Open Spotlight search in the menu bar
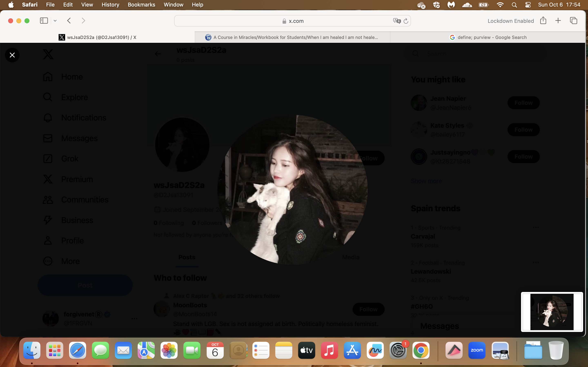Viewport: 588px width, 367px height. tap(514, 5)
